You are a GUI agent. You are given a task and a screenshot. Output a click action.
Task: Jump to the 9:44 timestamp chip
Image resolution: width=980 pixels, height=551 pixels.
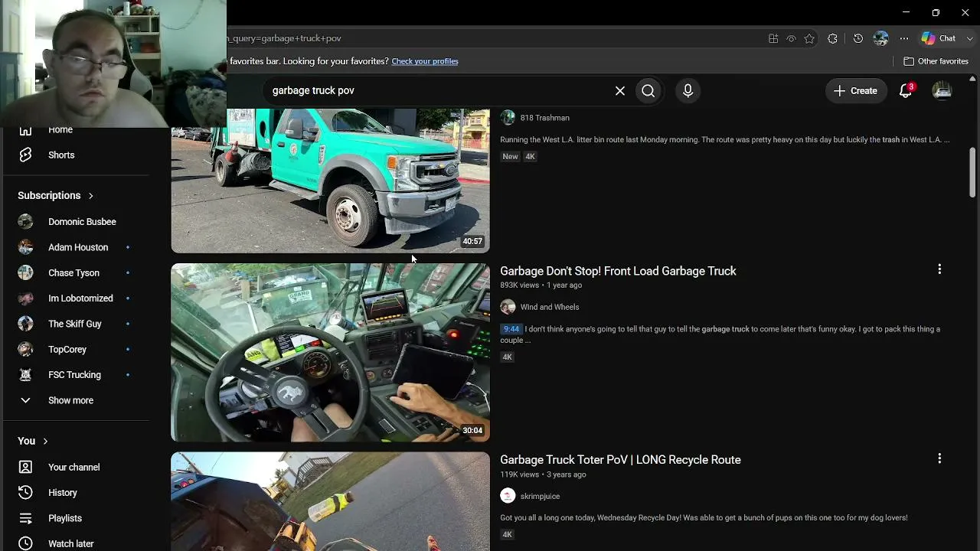pos(511,329)
